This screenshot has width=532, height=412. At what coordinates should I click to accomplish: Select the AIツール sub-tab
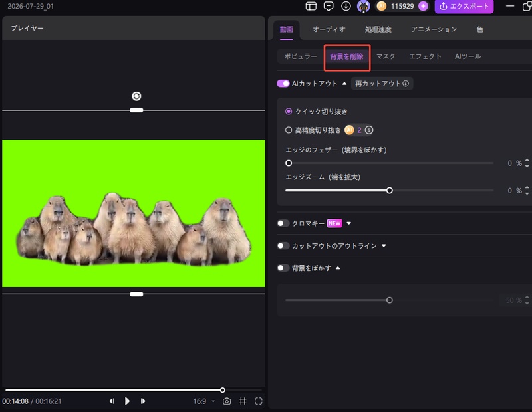(x=467, y=56)
